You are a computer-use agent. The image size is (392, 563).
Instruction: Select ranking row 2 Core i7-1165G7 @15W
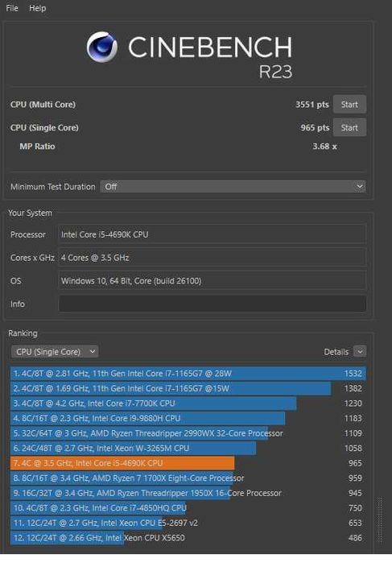[188, 388]
